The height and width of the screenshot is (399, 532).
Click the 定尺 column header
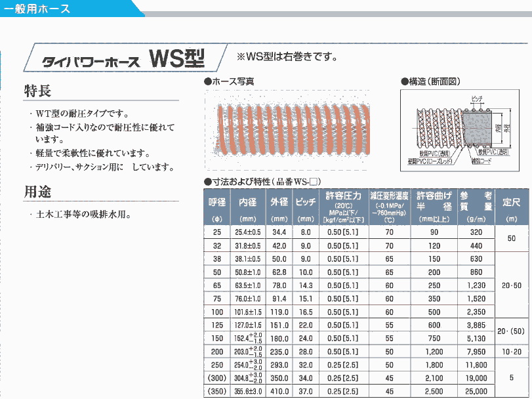[x=512, y=207]
